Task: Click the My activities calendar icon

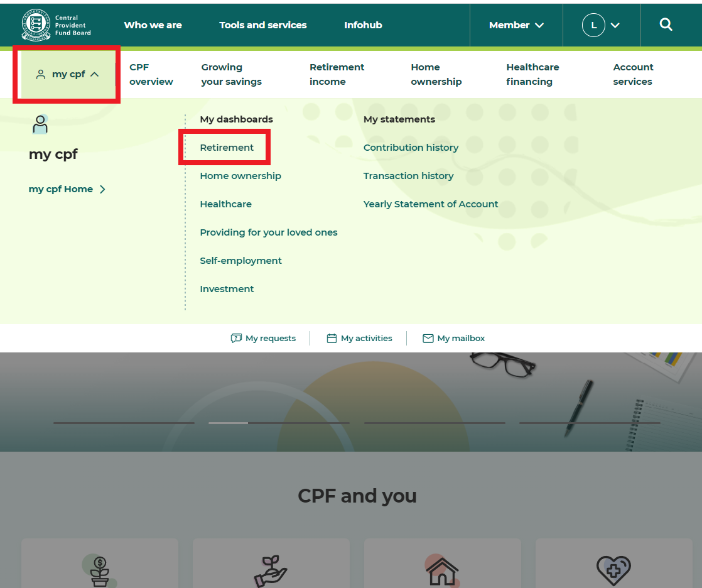Action: (332, 339)
